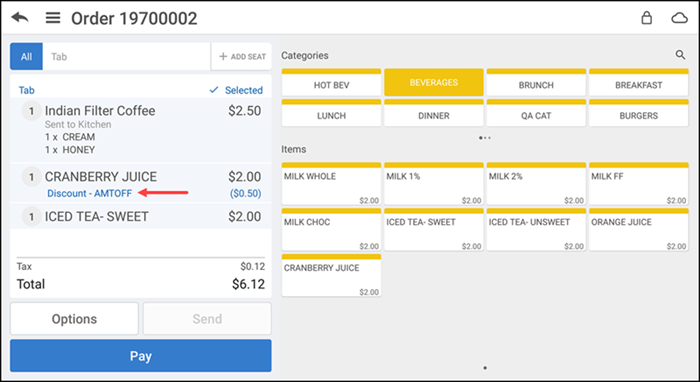
Task: Click the Send button
Action: (x=207, y=319)
